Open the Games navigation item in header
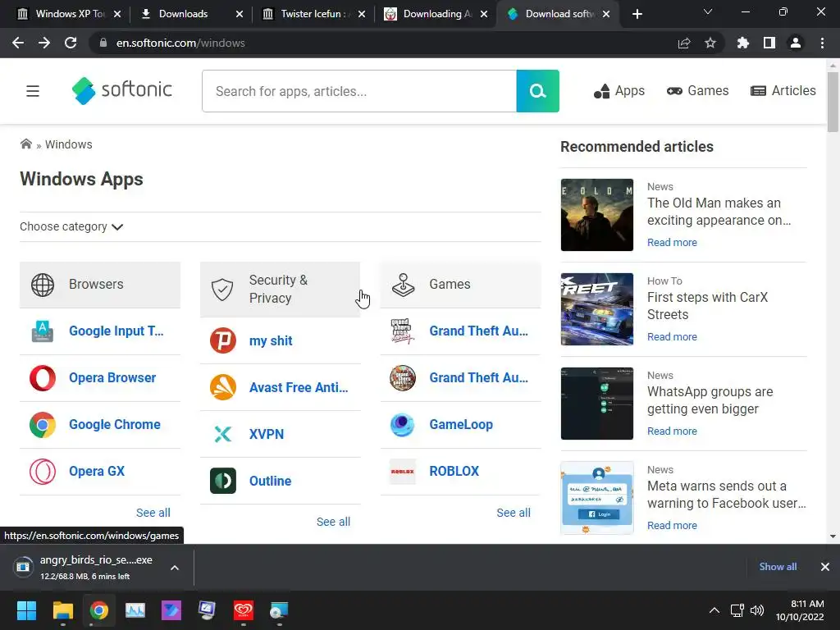Viewport: 840px width, 630px height. pos(697,91)
